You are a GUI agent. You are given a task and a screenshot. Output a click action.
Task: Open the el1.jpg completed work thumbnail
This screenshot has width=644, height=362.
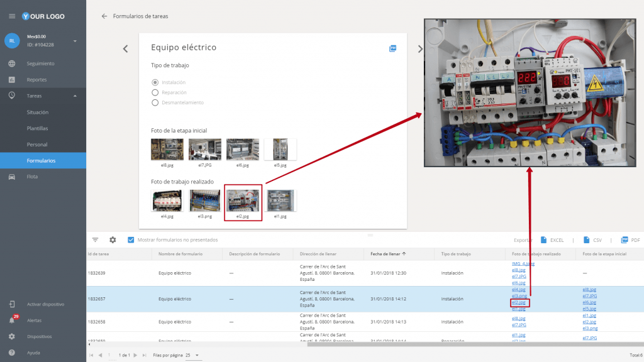click(280, 200)
